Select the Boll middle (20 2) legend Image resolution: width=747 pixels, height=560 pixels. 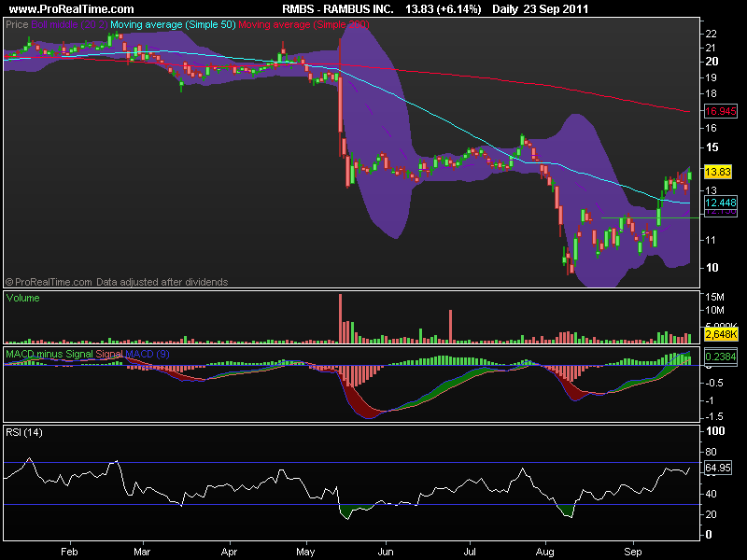[69, 24]
